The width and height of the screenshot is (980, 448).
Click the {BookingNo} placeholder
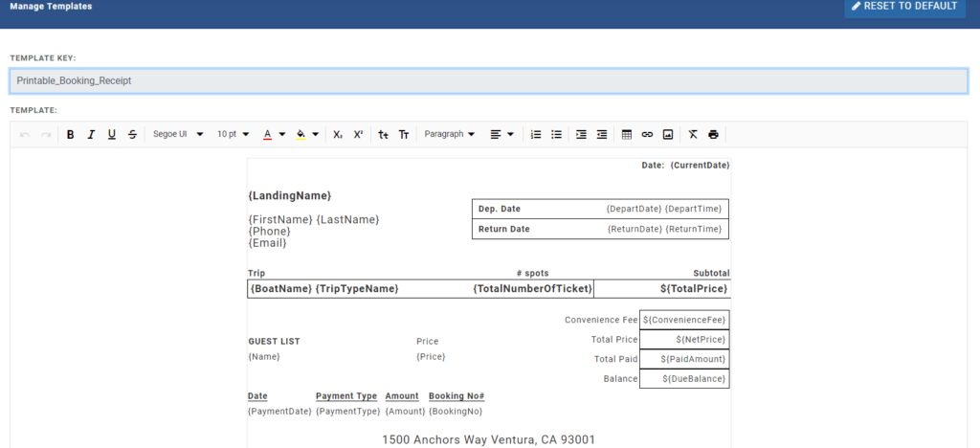(x=456, y=411)
